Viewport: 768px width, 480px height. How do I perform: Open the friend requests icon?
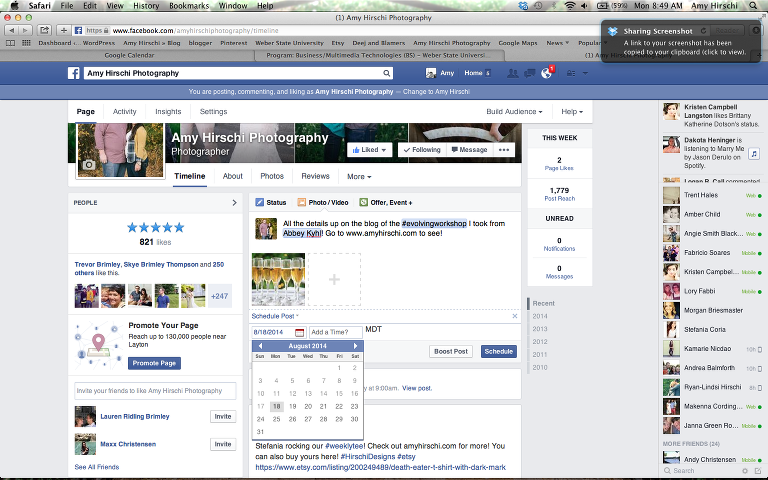(x=512, y=73)
